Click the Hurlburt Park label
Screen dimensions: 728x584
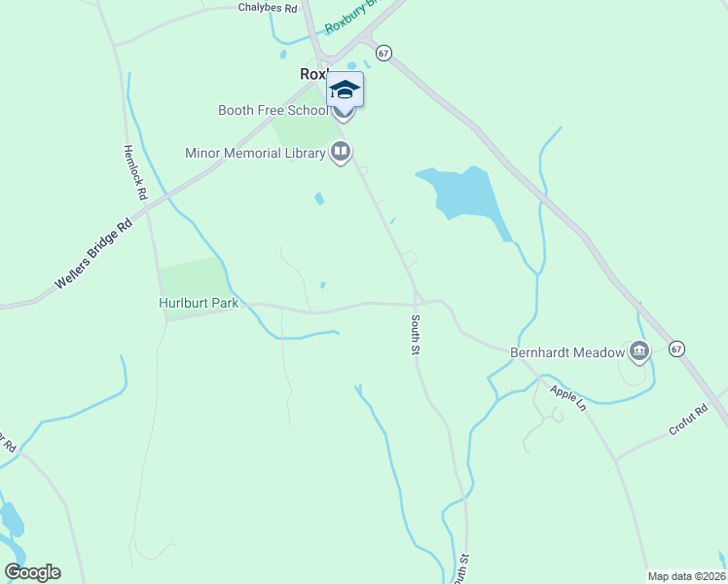199,303
